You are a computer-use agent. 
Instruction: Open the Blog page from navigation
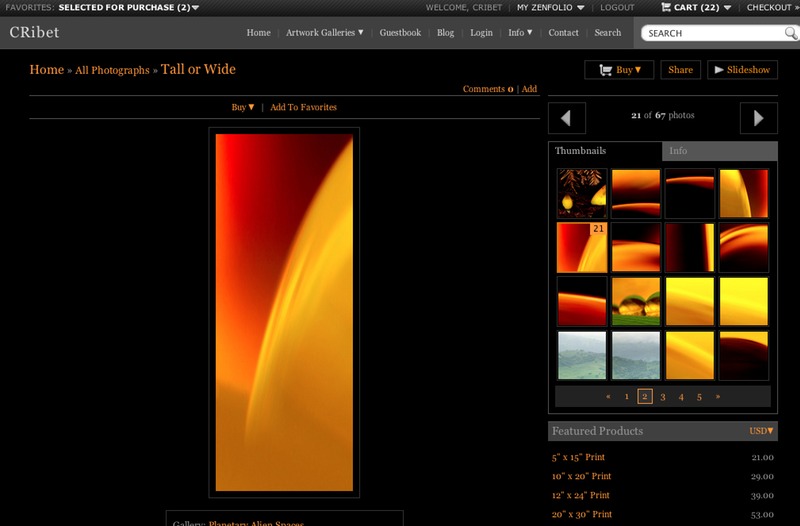point(445,33)
